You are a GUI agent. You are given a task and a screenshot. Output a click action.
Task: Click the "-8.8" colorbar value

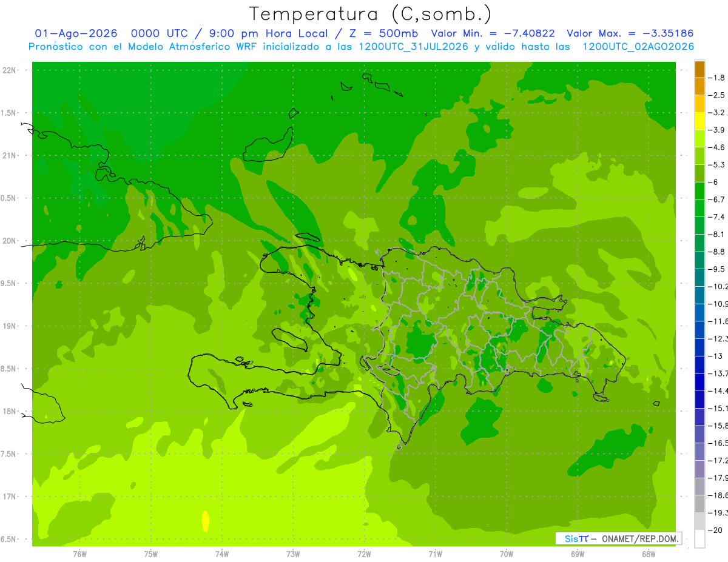717,252
